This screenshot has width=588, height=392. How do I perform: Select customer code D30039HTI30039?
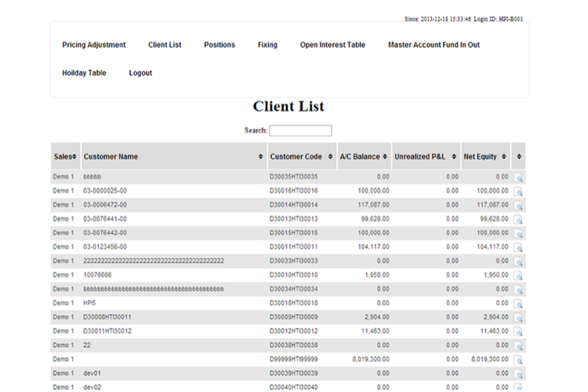[x=293, y=373]
